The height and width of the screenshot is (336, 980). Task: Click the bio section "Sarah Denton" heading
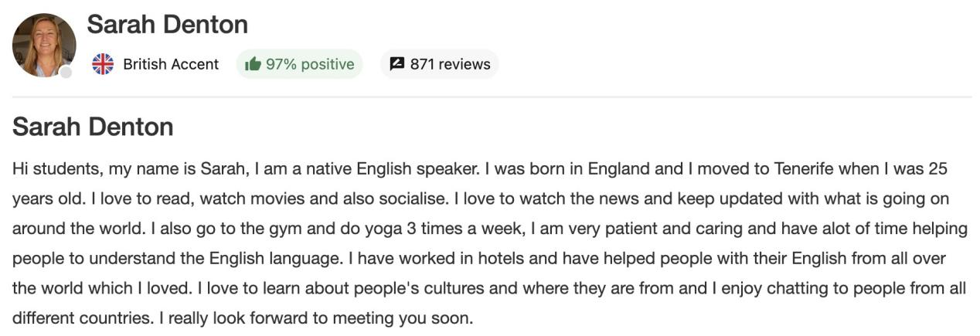pyautogui.click(x=93, y=127)
